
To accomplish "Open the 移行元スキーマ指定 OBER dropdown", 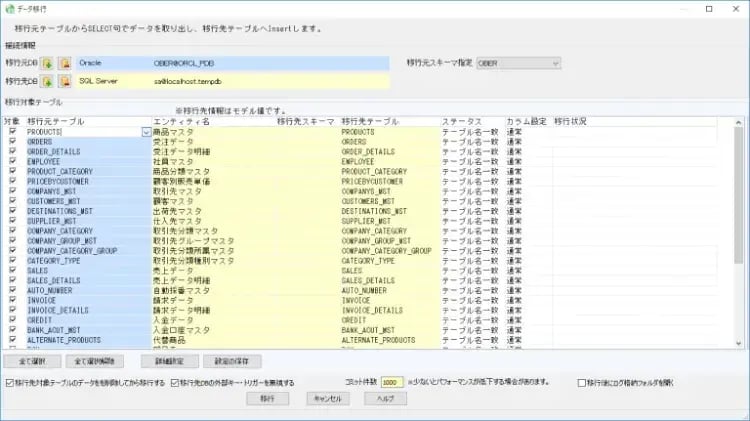I will pos(518,63).
